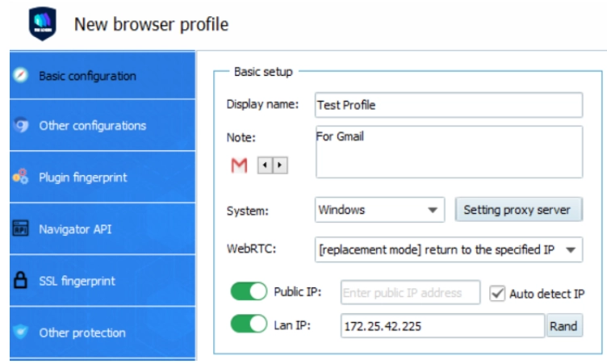
Task: Click the gears icon beside Plugin fingerprint
Action: click(20, 176)
